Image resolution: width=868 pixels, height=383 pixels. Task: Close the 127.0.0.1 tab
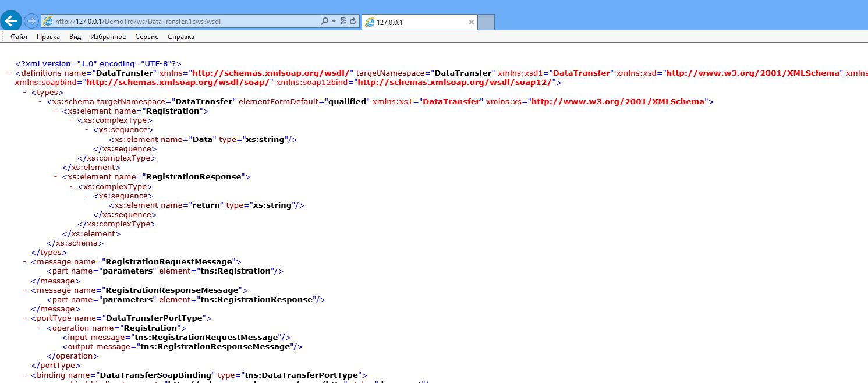(472, 22)
